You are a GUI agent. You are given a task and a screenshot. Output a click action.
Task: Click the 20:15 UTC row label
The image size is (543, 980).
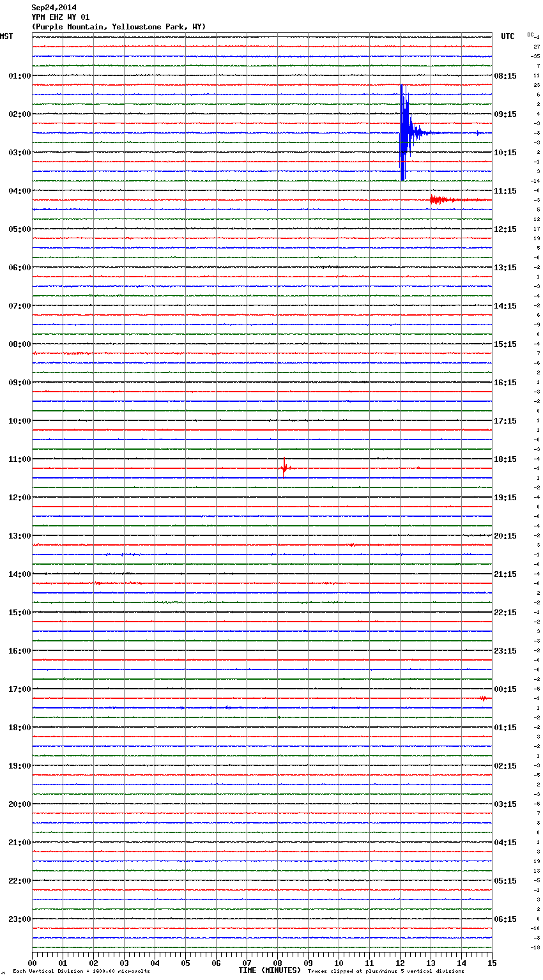click(x=505, y=536)
